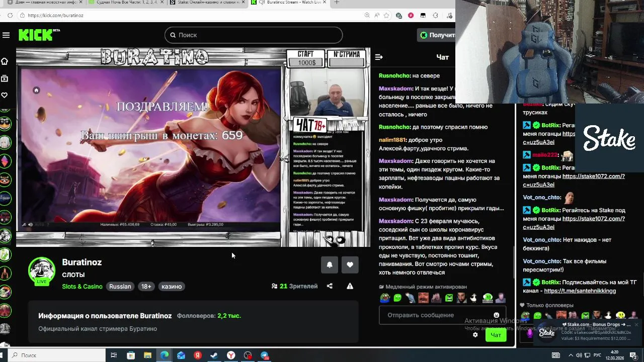Open Slots & Casino category link
The width and height of the screenshot is (644, 362).
tap(82, 287)
